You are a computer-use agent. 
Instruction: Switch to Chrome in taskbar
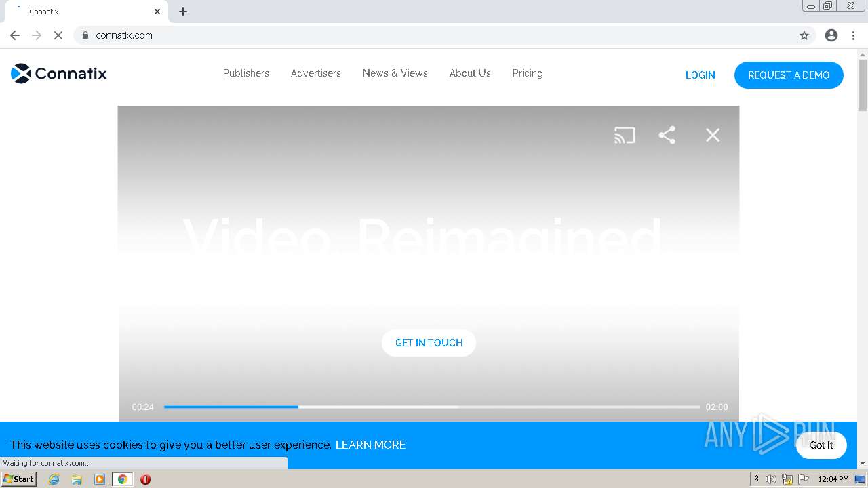coord(123,479)
